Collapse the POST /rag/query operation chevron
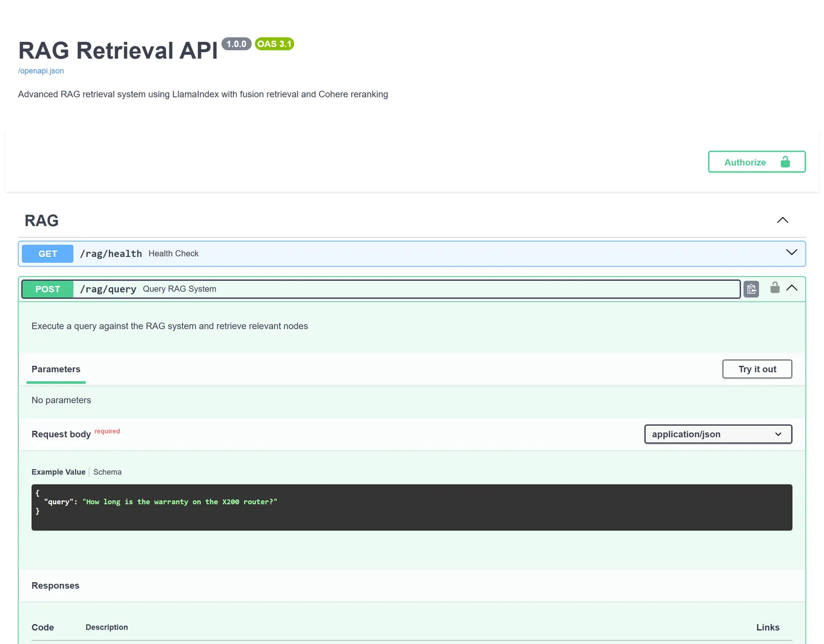The image size is (824, 644). click(x=792, y=288)
